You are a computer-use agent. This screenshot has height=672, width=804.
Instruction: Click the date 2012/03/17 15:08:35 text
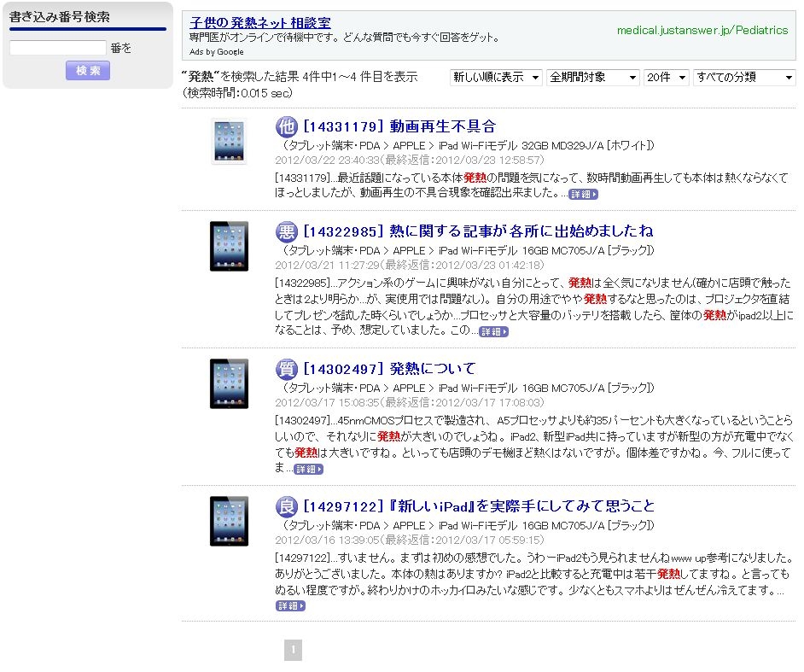pyautogui.click(x=328, y=403)
